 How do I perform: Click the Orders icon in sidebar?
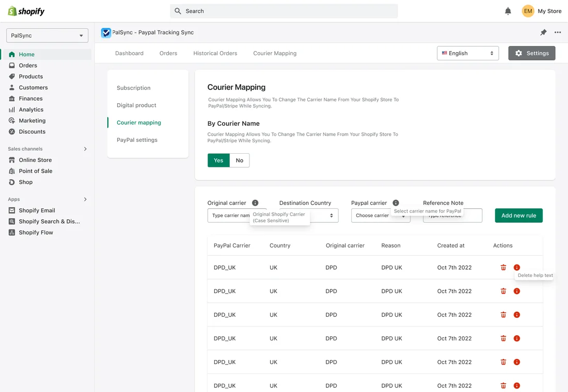tap(12, 66)
